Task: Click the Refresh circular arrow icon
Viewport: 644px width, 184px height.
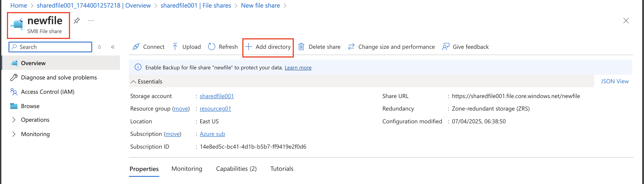Action: (211, 47)
